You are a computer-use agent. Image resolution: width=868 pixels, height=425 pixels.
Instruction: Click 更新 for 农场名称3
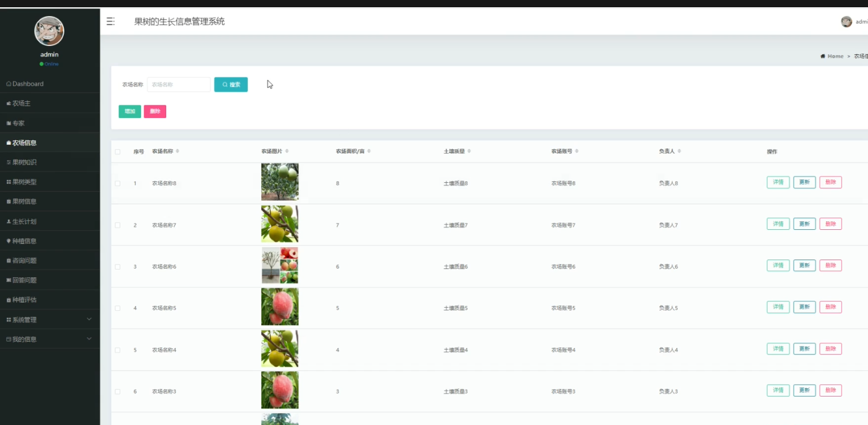[804, 390]
